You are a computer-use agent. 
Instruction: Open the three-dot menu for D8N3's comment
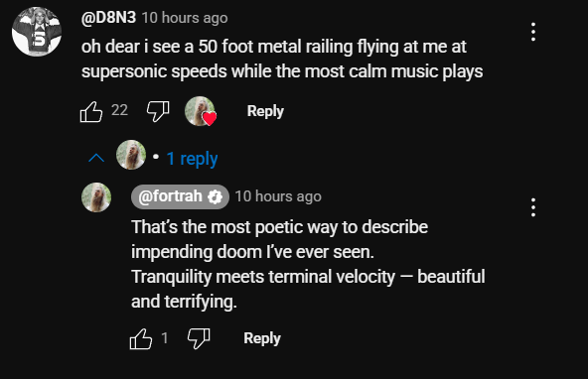click(532, 32)
